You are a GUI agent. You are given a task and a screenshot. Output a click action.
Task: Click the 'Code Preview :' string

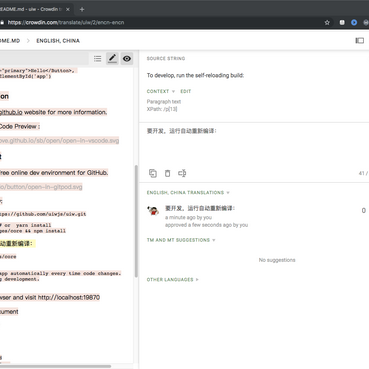[x=20, y=126]
